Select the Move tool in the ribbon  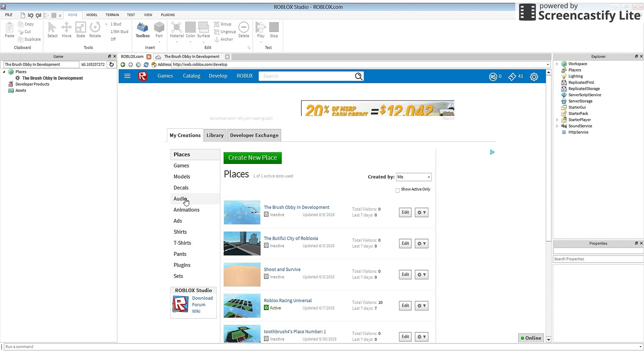(66, 29)
